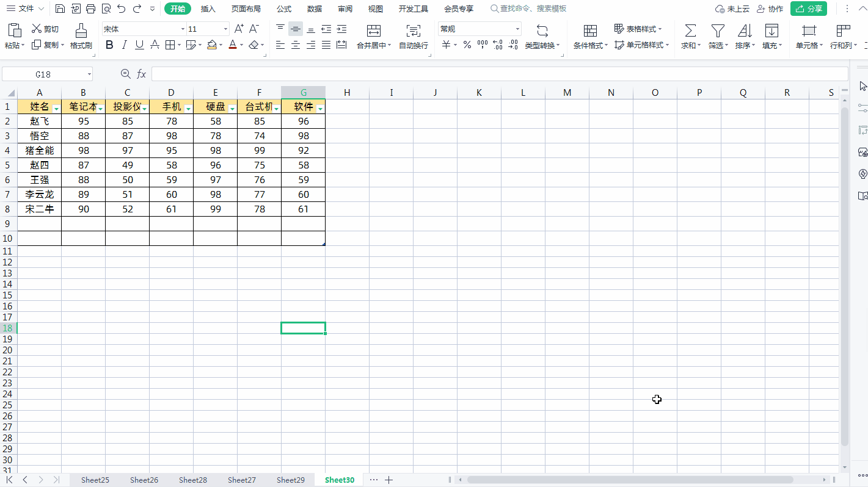Apply percent style format
Image resolution: width=868 pixels, height=487 pixels.
(x=467, y=45)
